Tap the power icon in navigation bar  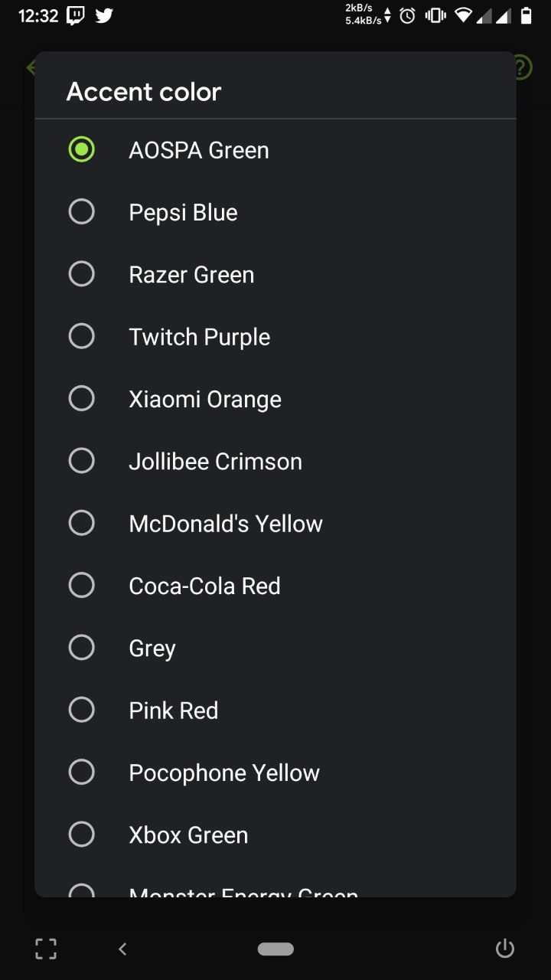pos(505,949)
